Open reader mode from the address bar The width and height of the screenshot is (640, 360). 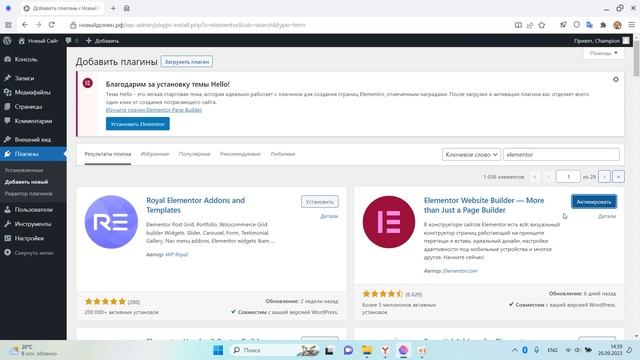click(518, 25)
